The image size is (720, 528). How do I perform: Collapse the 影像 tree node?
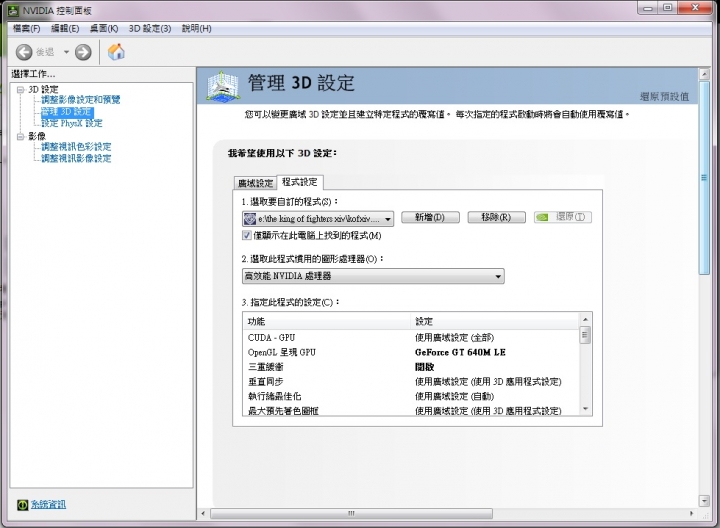click(x=20, y=136)
